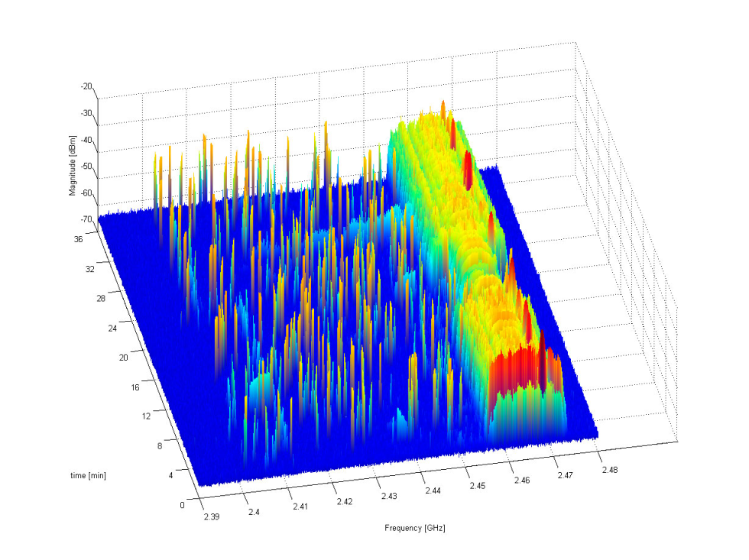Click the 20 time tick label
Screen dimensions: 749x560
pos(124,358)
